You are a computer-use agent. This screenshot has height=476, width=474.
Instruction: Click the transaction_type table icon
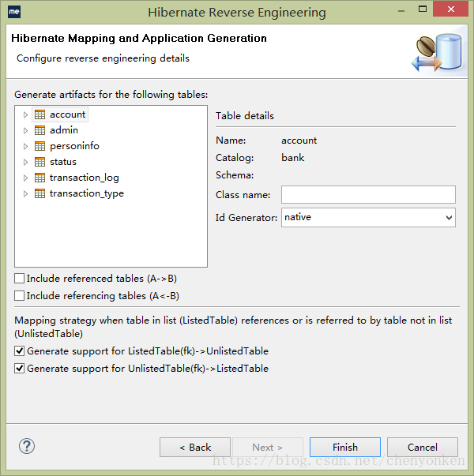(x=39, y=193)
